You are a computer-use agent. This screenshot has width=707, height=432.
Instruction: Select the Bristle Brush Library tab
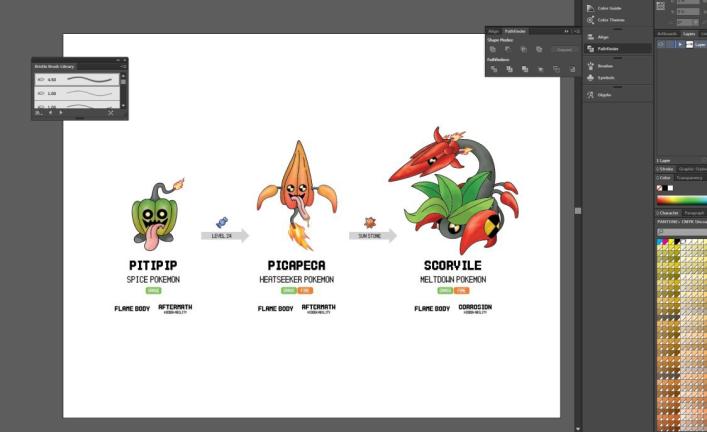55,66
